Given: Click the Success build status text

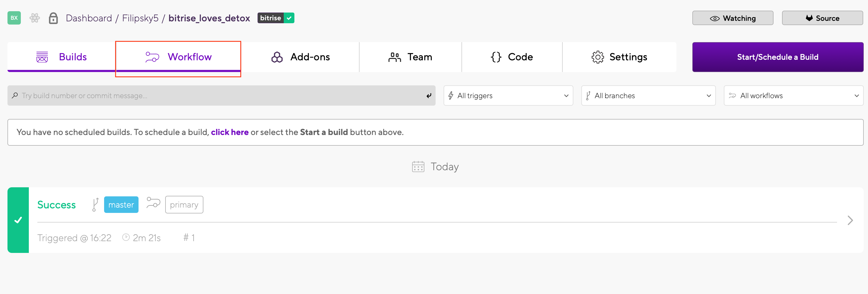Looking at the screenshot, I should [57, 205].
